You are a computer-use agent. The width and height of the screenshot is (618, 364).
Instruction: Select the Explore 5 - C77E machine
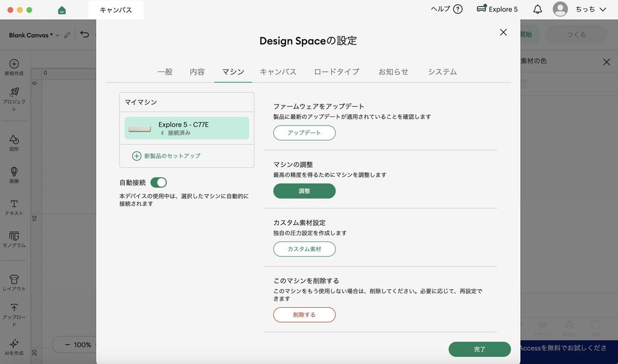187,128
